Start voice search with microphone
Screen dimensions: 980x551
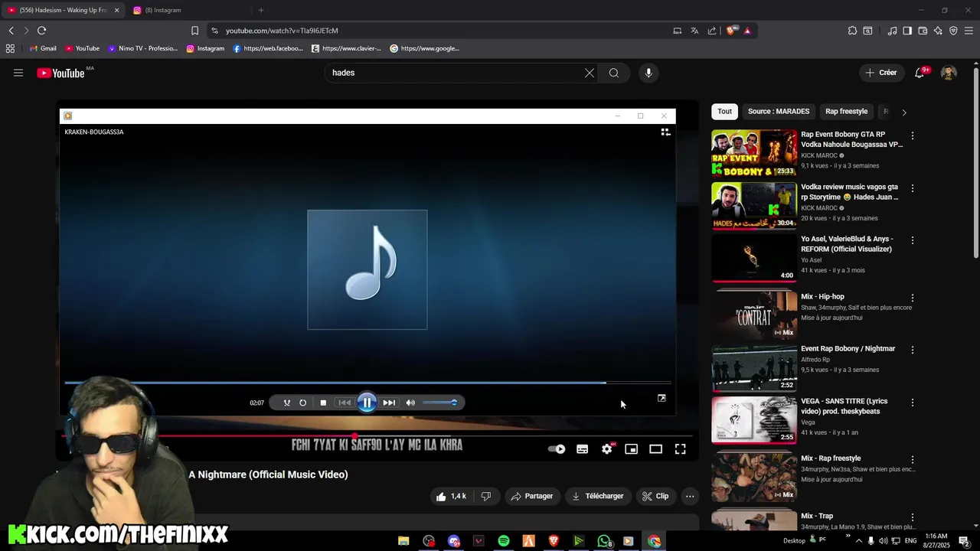648,73
